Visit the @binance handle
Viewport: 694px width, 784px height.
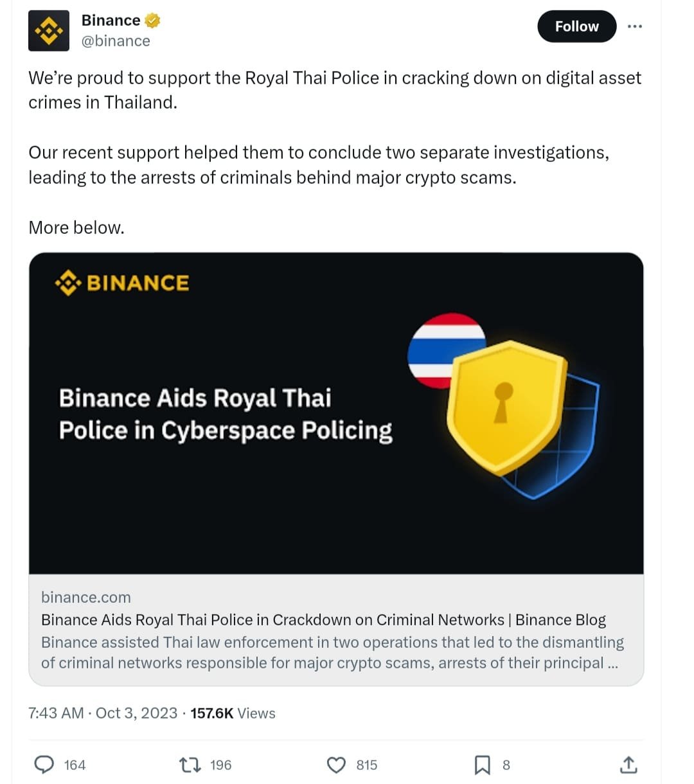116,40
